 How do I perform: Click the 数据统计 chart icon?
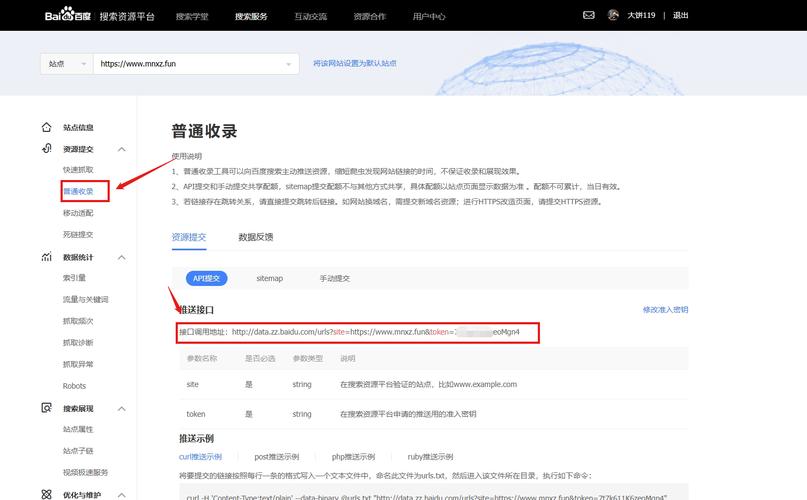click(46, 257)
